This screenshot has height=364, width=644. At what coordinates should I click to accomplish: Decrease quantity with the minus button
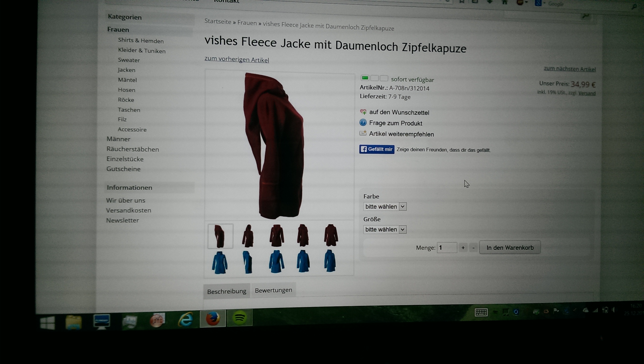point(473,248)
